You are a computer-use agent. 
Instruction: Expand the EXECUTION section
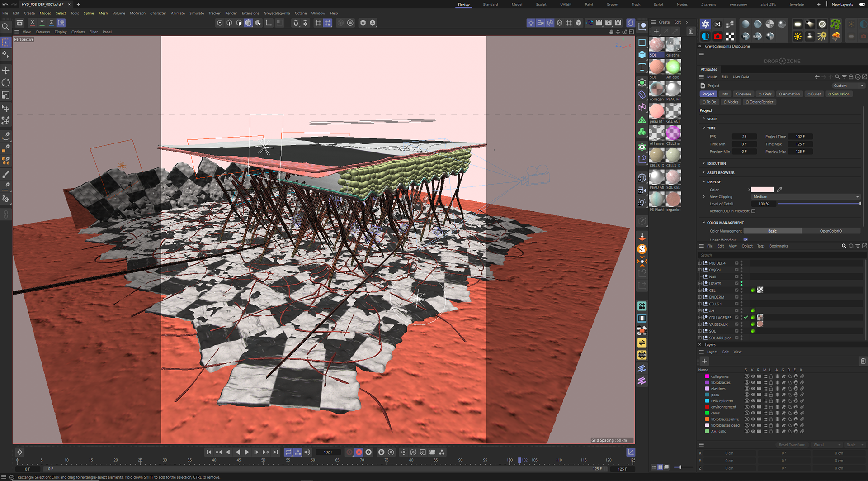[704, 163]
